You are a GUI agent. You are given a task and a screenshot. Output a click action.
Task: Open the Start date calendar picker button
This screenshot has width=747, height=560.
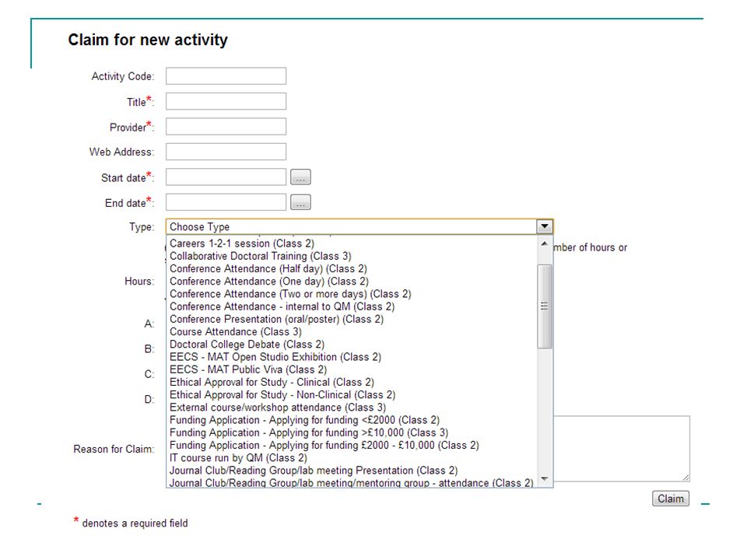coord(300,177)
